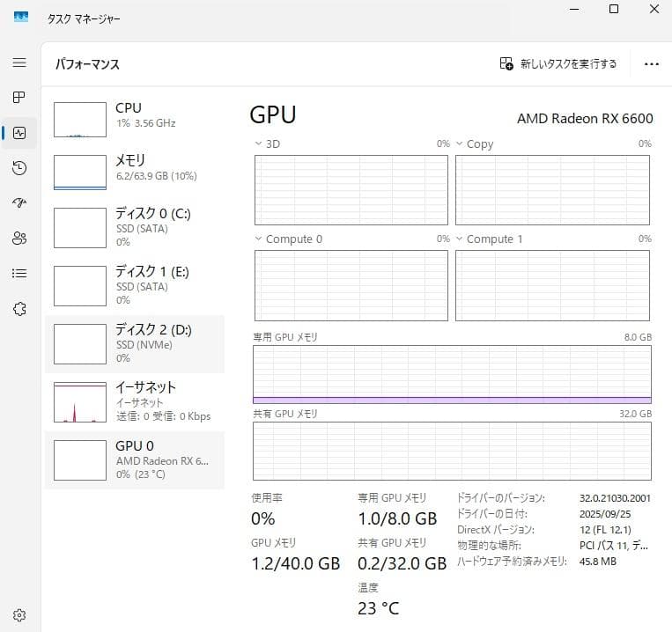Click the 専用 GPU メモリ graph
The image size is (672, 632).
click(x=452, y=375)
